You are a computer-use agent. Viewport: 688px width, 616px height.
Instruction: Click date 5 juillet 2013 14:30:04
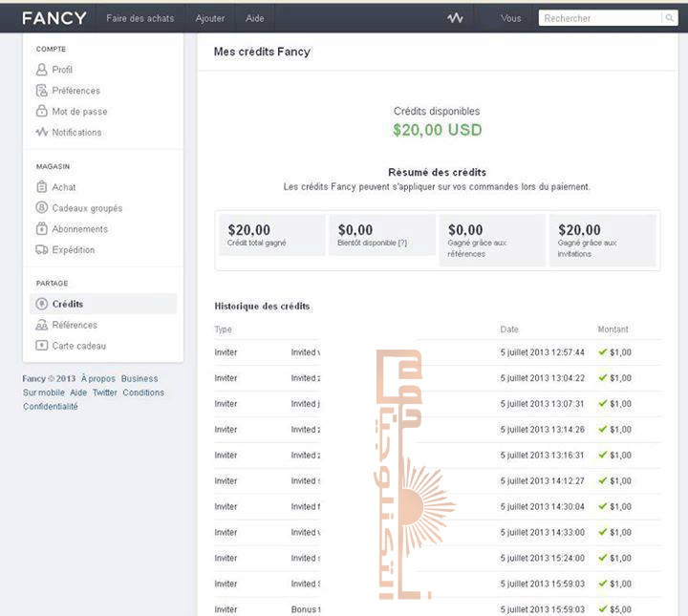[543, 507]
